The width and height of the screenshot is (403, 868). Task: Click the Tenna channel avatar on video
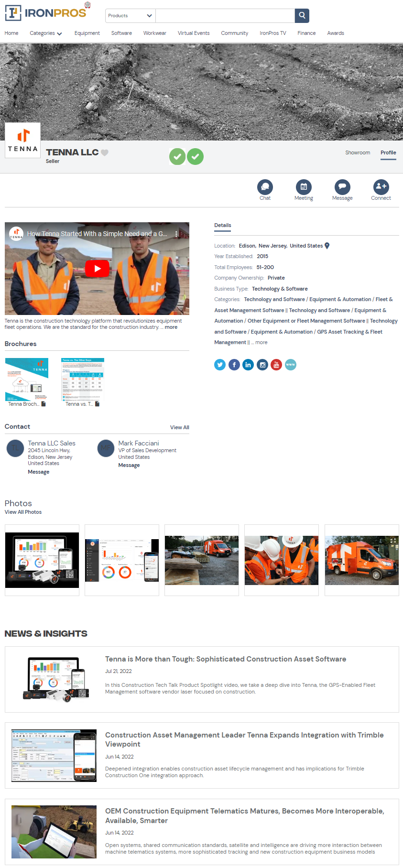16,234
